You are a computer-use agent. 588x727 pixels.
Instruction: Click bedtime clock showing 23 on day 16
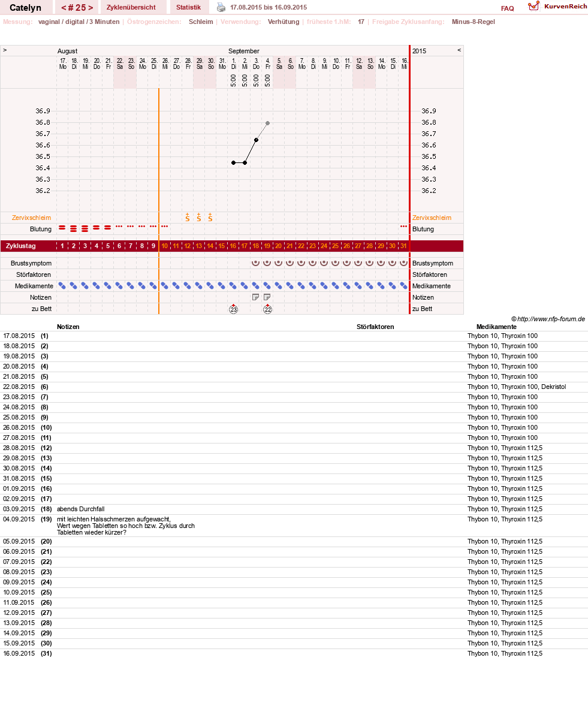(x=233, y=309)
